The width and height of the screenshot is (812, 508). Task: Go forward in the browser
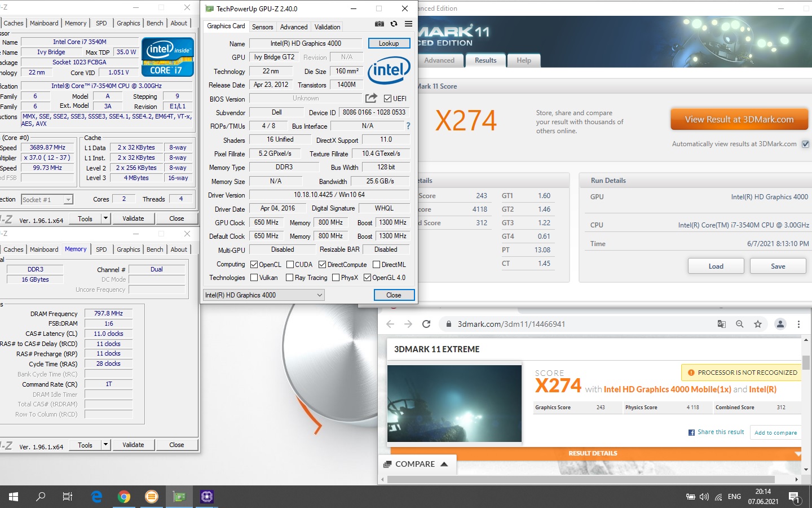coord(408,324)
